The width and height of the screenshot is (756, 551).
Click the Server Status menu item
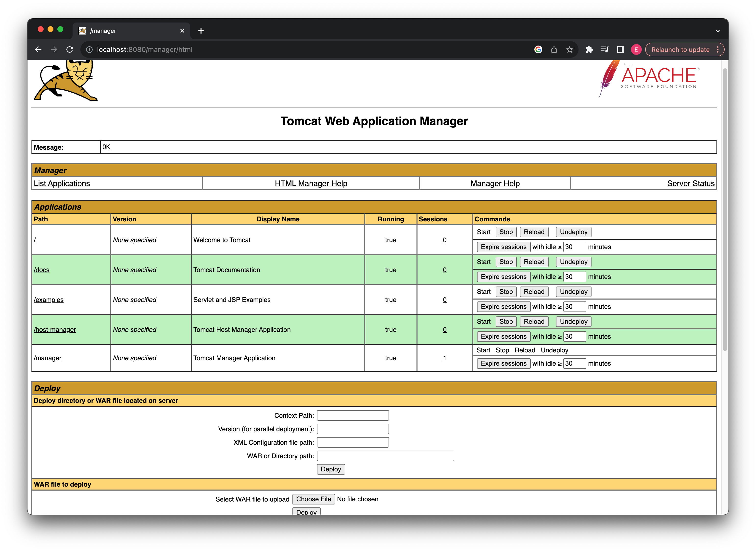tap(691, 183)
